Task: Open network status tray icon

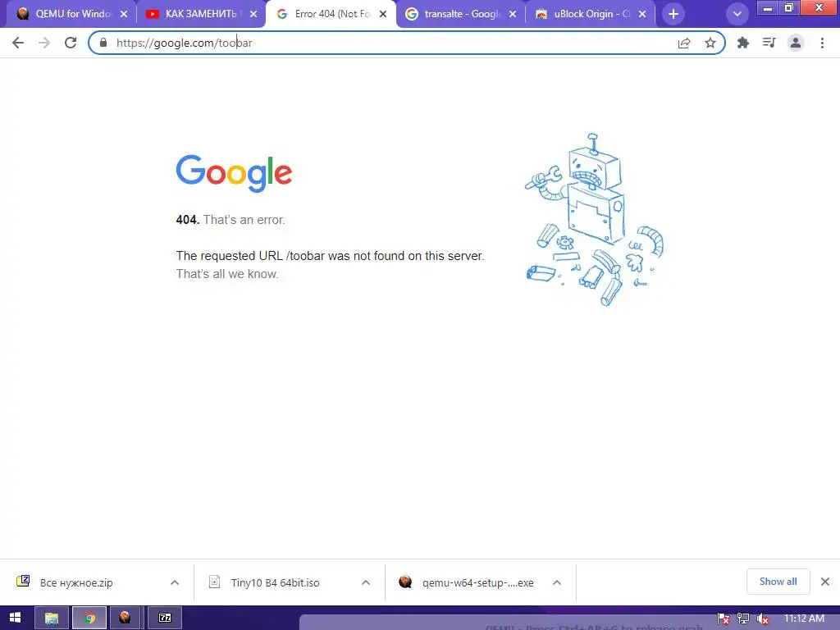Action: tap(743, 619)
